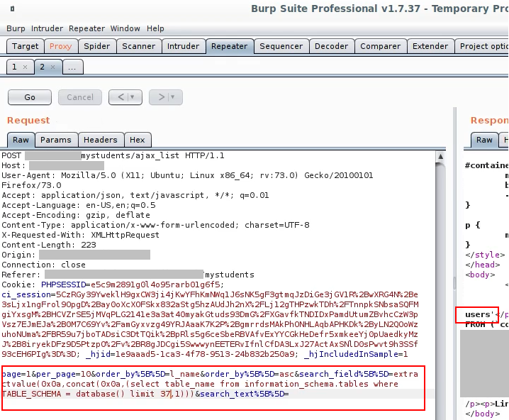Select Repeater request tab 2
Viewport: 509px width, 420px height.
click(43, 67)
